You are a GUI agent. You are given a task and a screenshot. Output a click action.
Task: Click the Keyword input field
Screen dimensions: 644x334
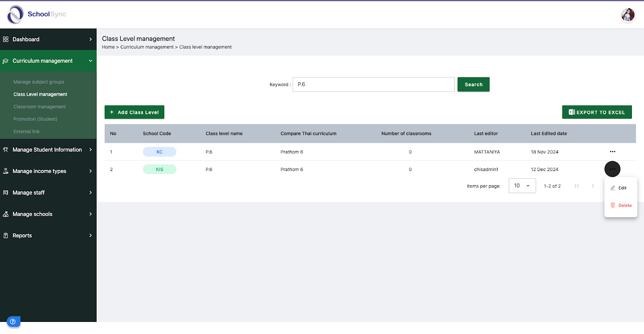pos(374,85)
